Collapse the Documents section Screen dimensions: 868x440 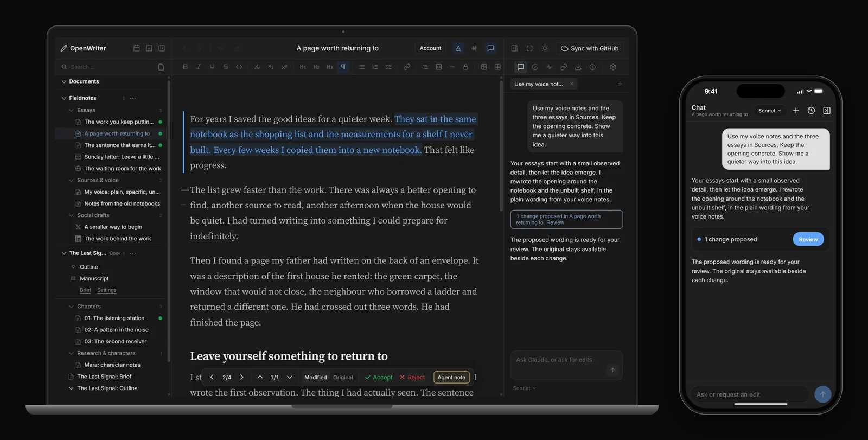point(64,82)
